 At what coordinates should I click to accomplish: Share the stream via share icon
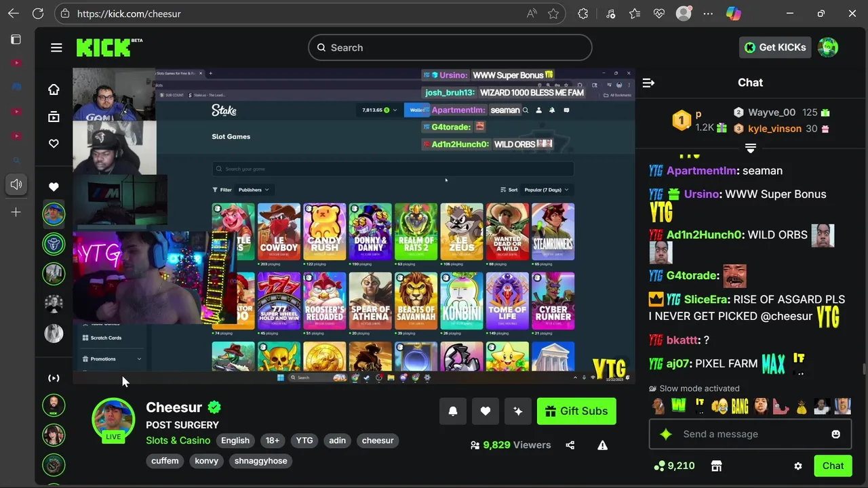(x=570, y=445)
